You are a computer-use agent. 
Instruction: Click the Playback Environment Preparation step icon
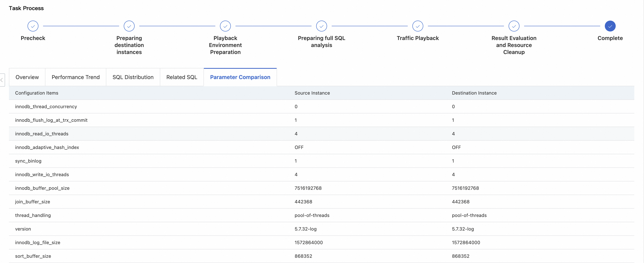point(225,26)
